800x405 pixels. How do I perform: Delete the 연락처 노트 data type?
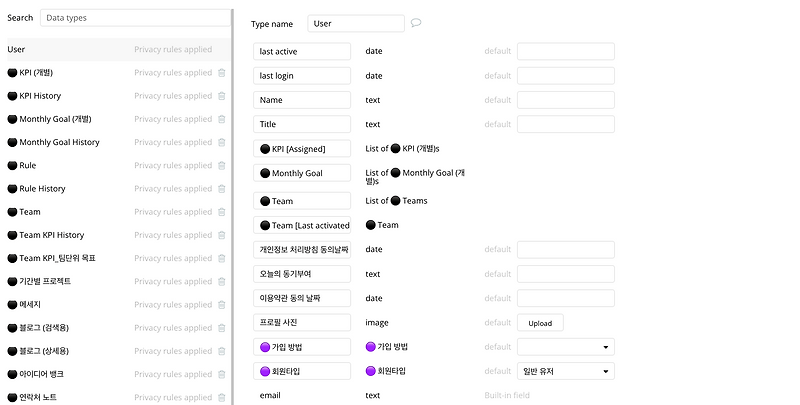pyautogui.click(x=221, y=398)
